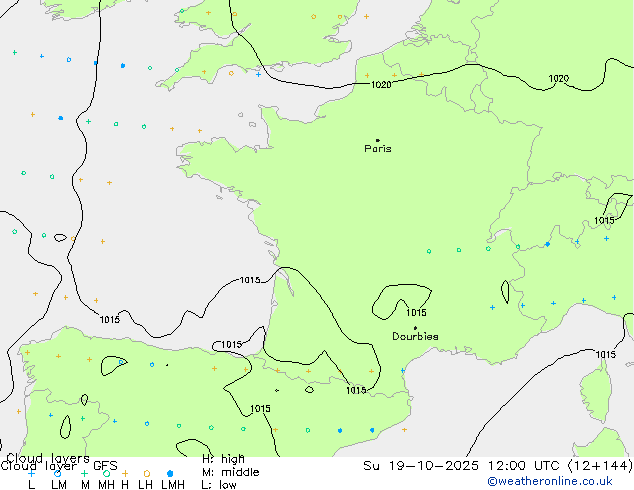
Task: Click the blue plus legend symbol for L
Action: point(31,473)
